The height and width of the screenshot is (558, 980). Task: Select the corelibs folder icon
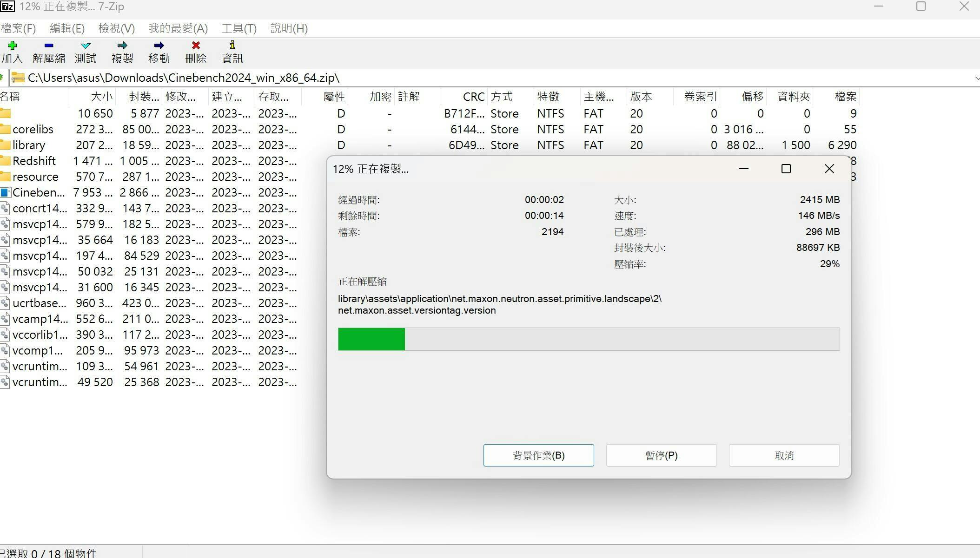coord(6,129)
